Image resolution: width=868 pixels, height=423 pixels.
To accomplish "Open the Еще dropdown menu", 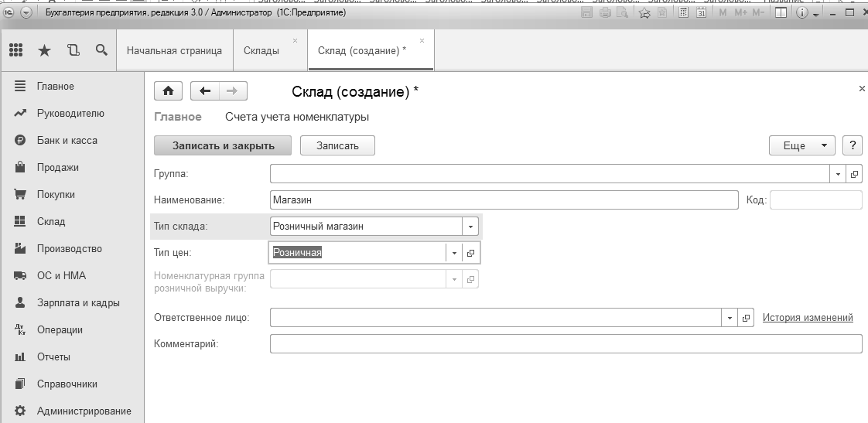I will point(801,145).
